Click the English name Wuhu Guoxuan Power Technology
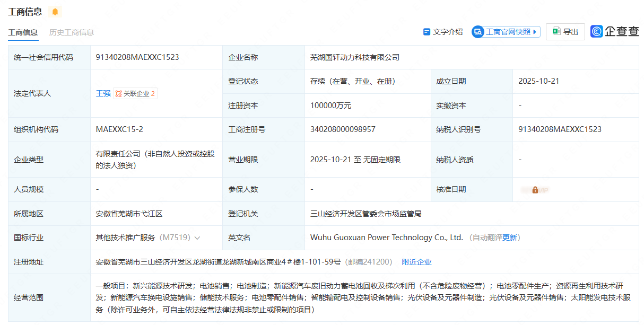644x325 pixels. [x=386, y=238]
